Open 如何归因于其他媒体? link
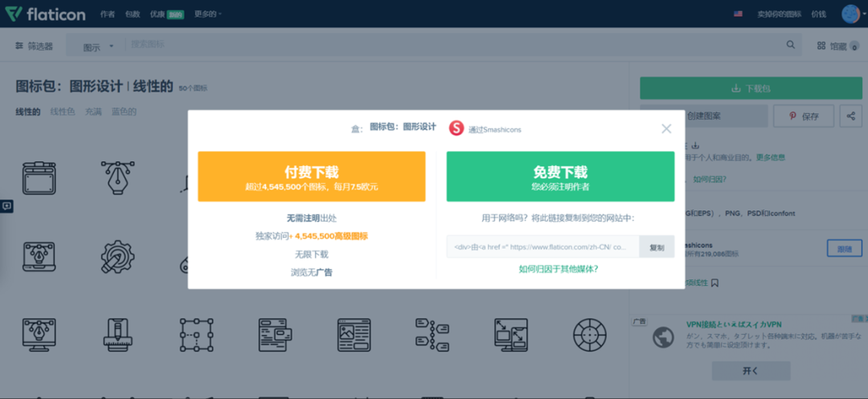 click(x=559, y=269)
